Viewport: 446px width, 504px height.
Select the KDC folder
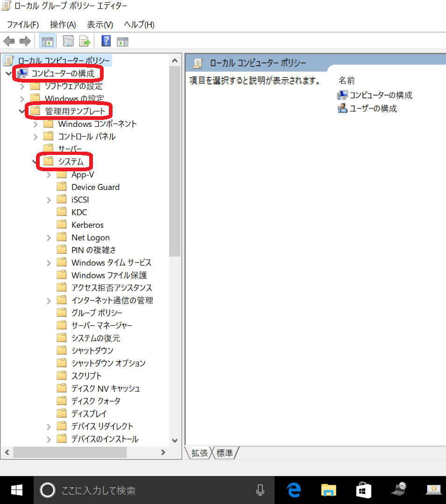[x=79, y=212]
